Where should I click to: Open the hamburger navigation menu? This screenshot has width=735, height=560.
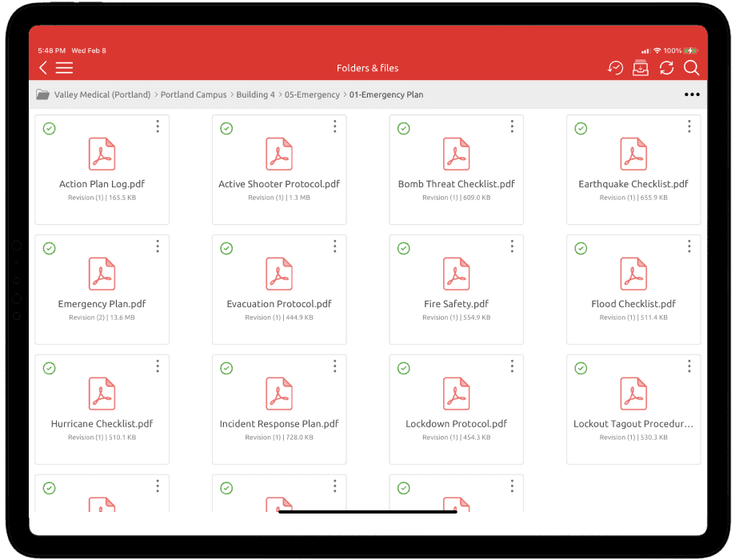point(64,68)
